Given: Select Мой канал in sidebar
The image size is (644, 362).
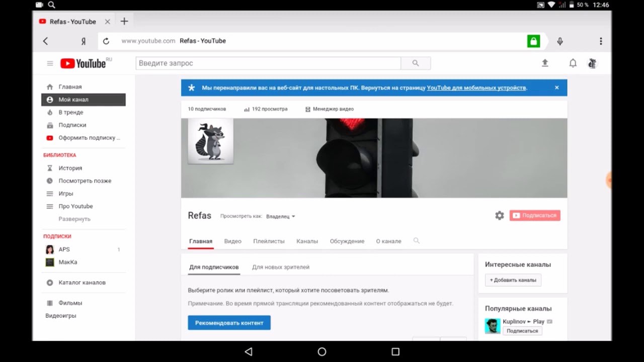Looking at the screenshot, I should 84,100.
